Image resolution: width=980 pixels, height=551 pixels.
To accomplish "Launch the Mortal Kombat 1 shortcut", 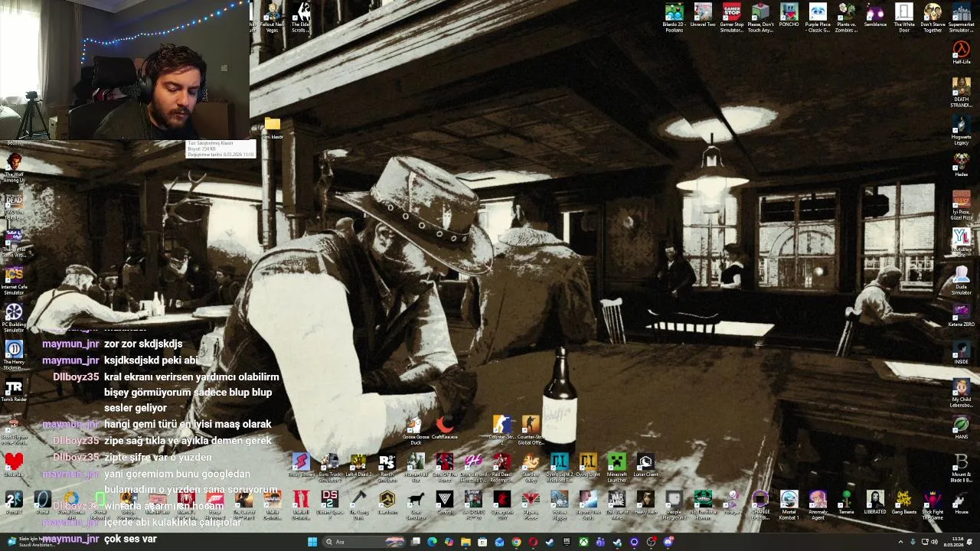I will 789,505.
